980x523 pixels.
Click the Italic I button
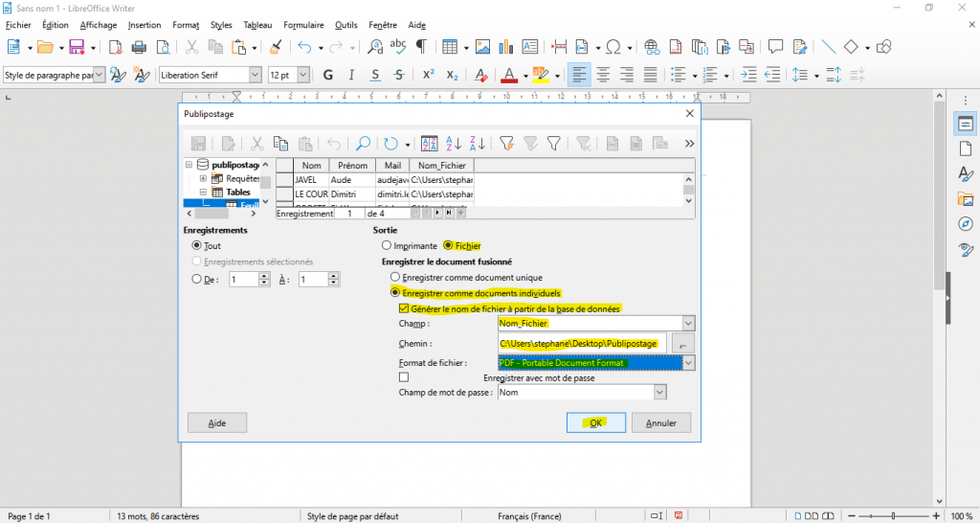click(x=351, y=75)
